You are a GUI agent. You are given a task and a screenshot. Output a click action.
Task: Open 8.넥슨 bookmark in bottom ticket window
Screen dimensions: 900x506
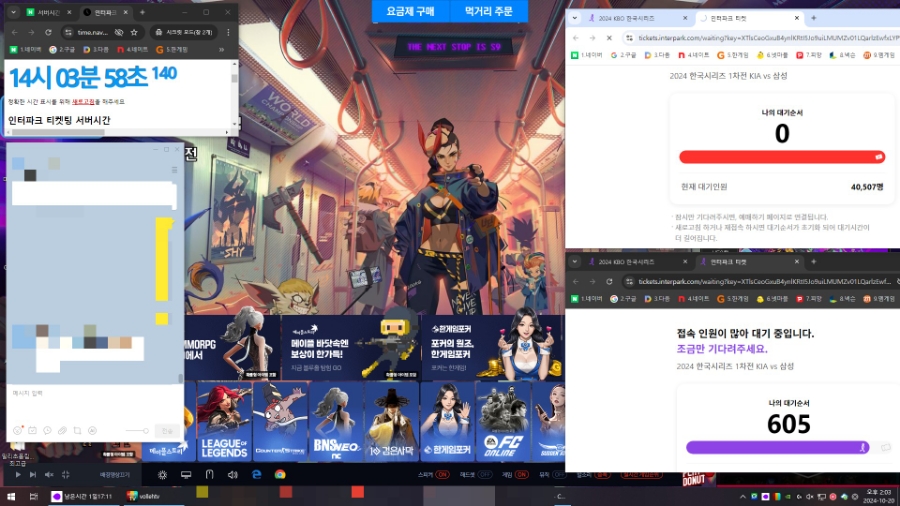click(843, 299)
